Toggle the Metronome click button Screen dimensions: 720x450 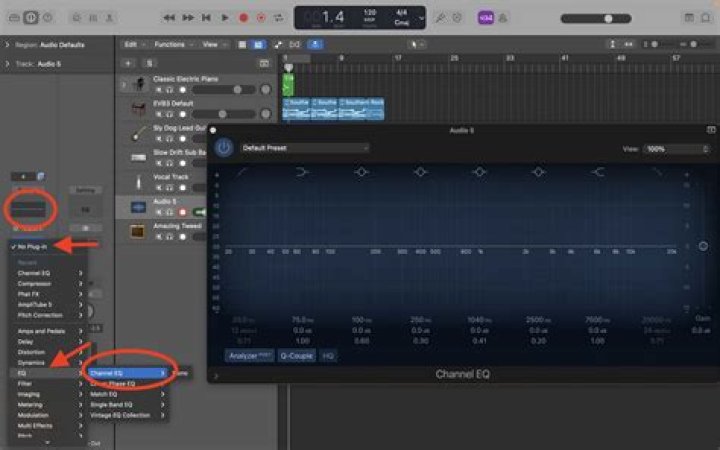(x=503, y=18)
